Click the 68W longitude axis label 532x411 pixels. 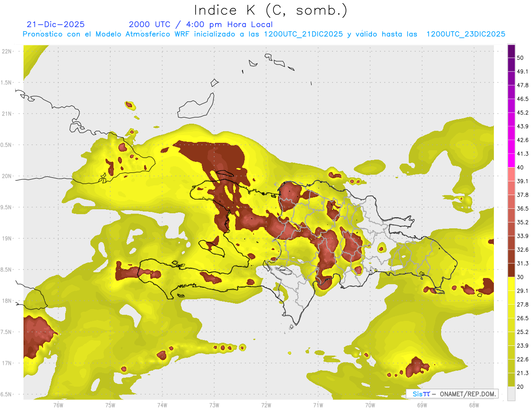[474, 405]
